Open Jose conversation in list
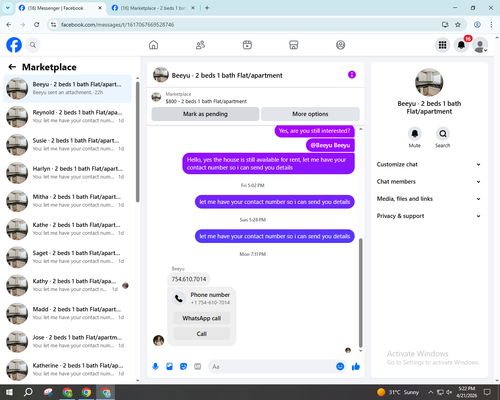Viewport: 500px width, 400px height. (x=67, y=341)
